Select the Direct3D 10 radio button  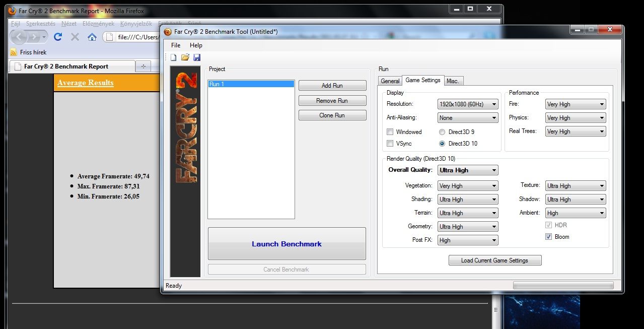click(442, 144)
